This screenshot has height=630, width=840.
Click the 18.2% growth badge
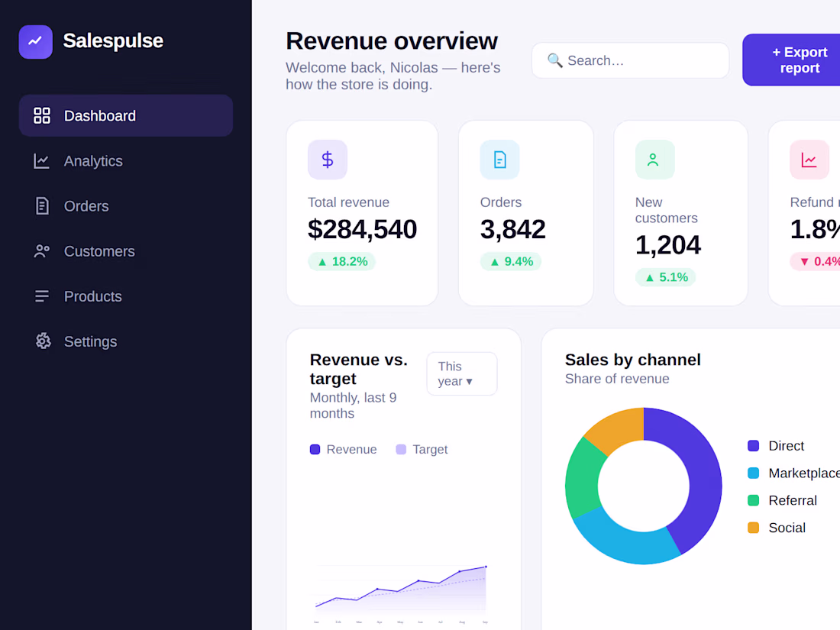click(x=342, y=261)
